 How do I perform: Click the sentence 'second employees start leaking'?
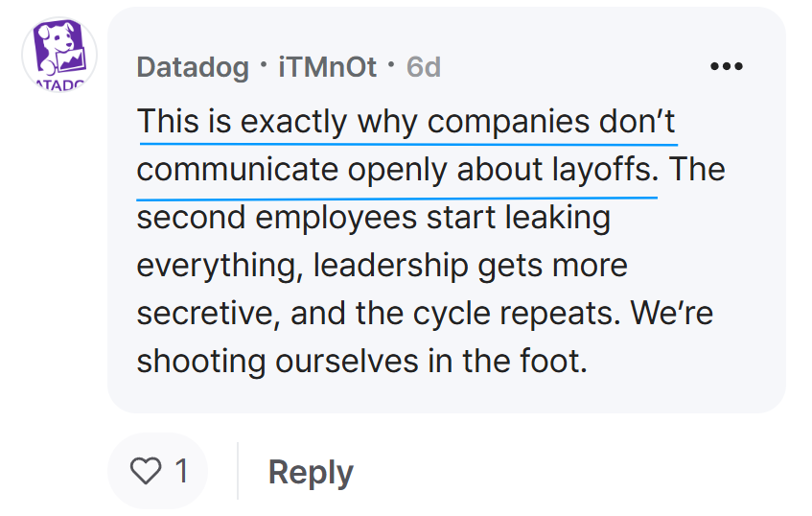pyautogui.click(x=373, y=218)
